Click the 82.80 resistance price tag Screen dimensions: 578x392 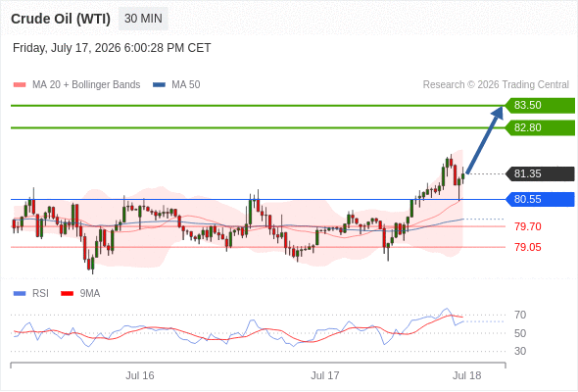pyautogui.click(x=540, y=127)
